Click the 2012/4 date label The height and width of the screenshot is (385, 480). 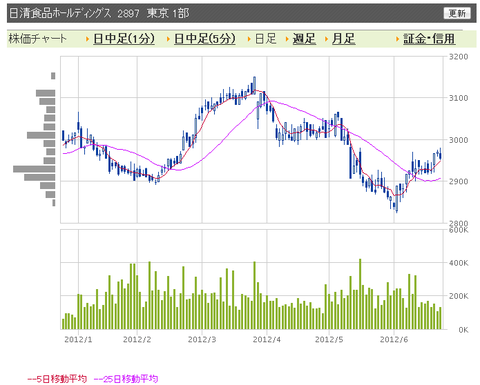[267, 340]
